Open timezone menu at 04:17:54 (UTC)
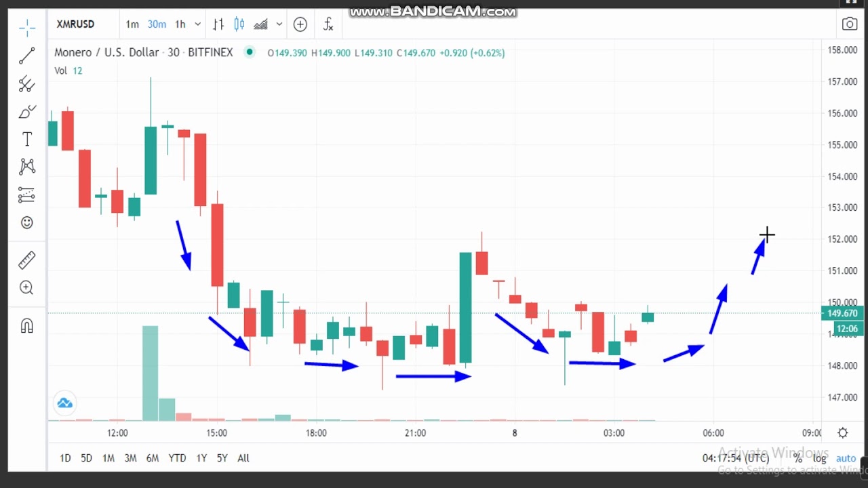 pos(736,458)
